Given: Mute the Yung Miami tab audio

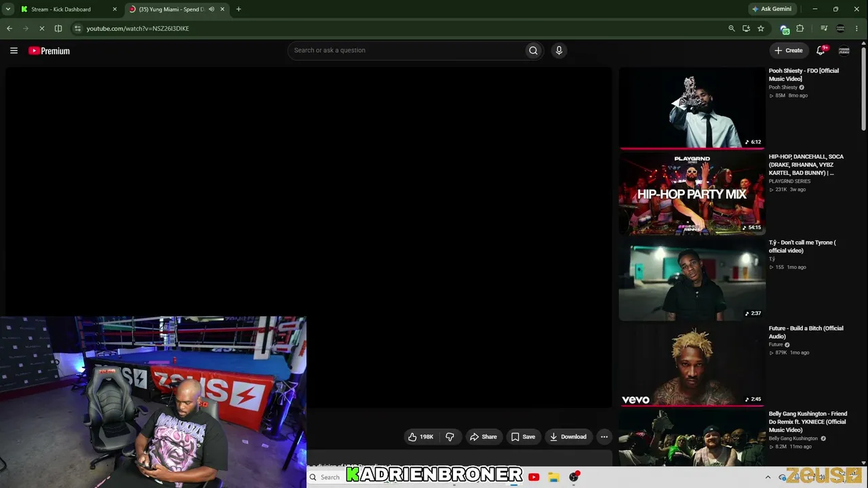Looking at the screenshot, I should (212, 9).
